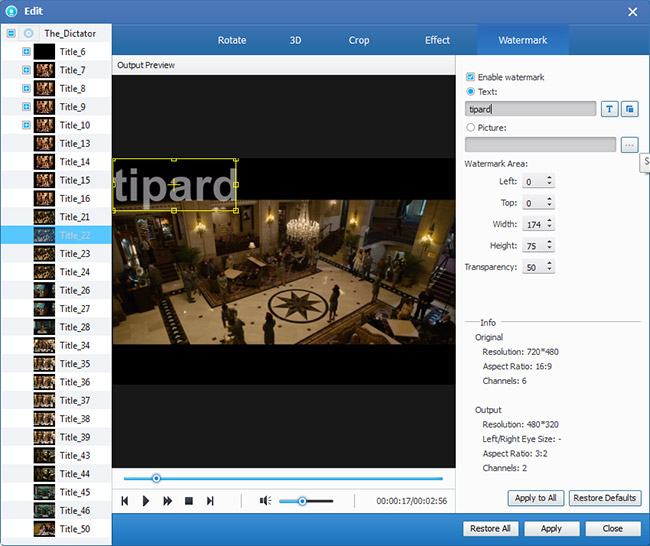Screen dimensions: 650x546
Task: Open the text color picker icon
Action: tap(629, 109)
